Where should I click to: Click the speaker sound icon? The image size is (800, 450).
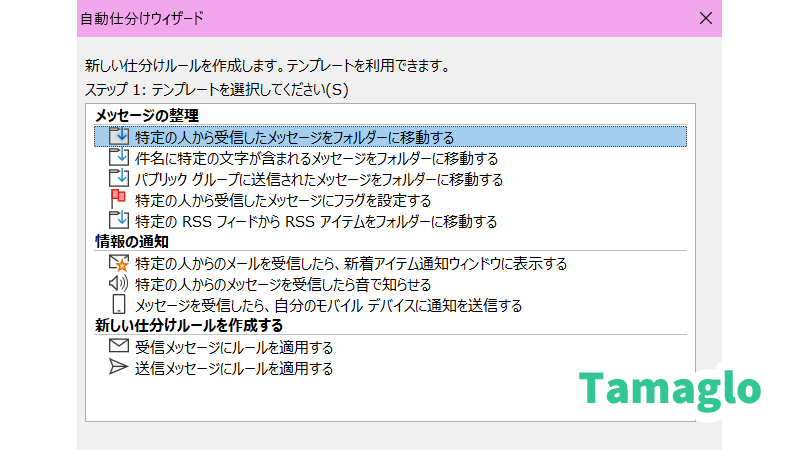pyautogui.click(x=118, y=284)
